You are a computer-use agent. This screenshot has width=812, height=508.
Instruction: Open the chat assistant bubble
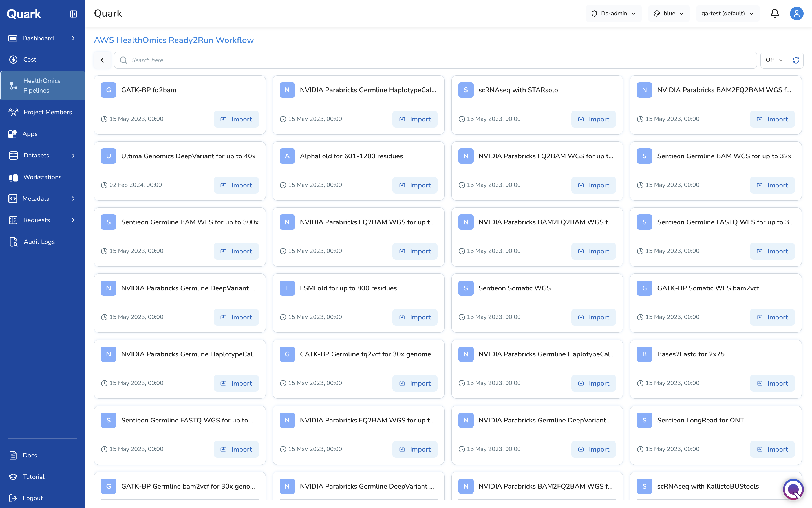pyautogui.click(x=793, y=490)
